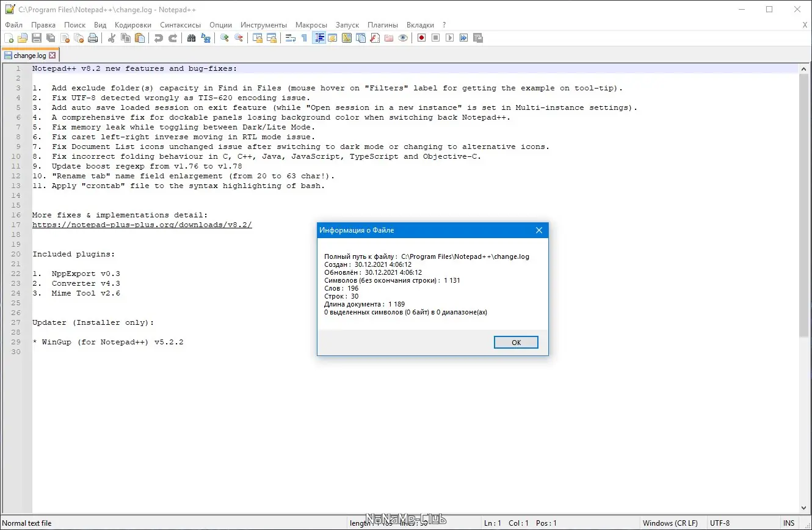Viewport: 812px width, 530px height.
Task: Open the Function List panel icon
Action: click(375, 38)
